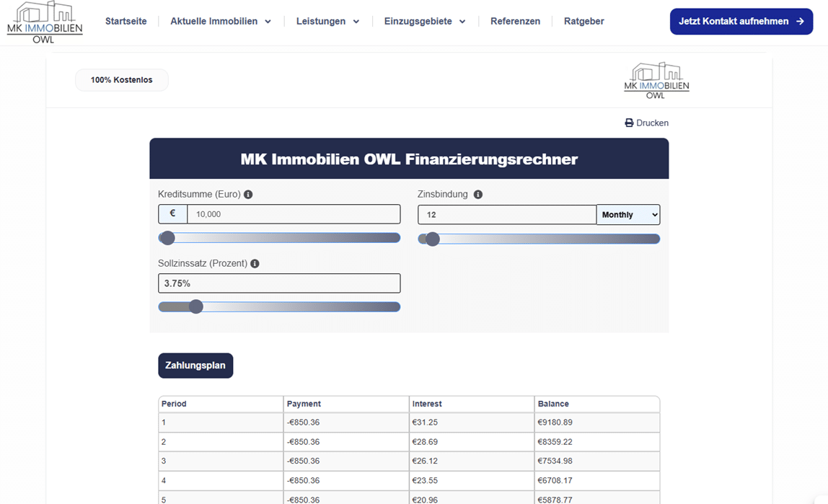Open the Leistungen menu item
The width and height of the screenshot is (828, 504).
pyautogui.click(x=320, y=21)
